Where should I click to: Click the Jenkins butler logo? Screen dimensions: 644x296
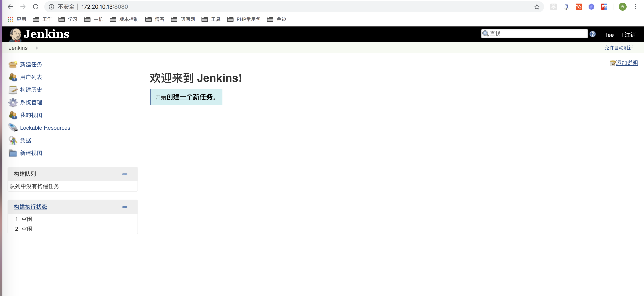click(x=15, y=35)
